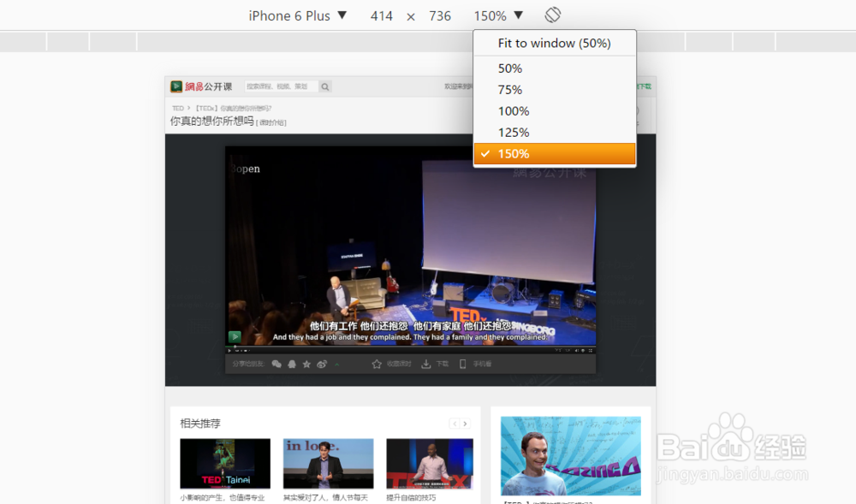The height and width of the screenshot is (504, 856).
Task: Click the volume icon in player bar
Action: [x=576, y=351]
